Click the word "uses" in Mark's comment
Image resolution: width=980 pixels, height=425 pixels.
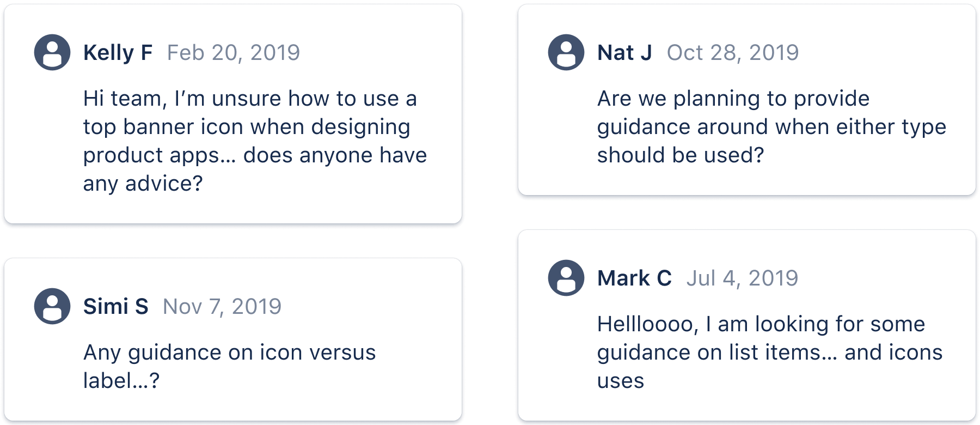point(620,381)
